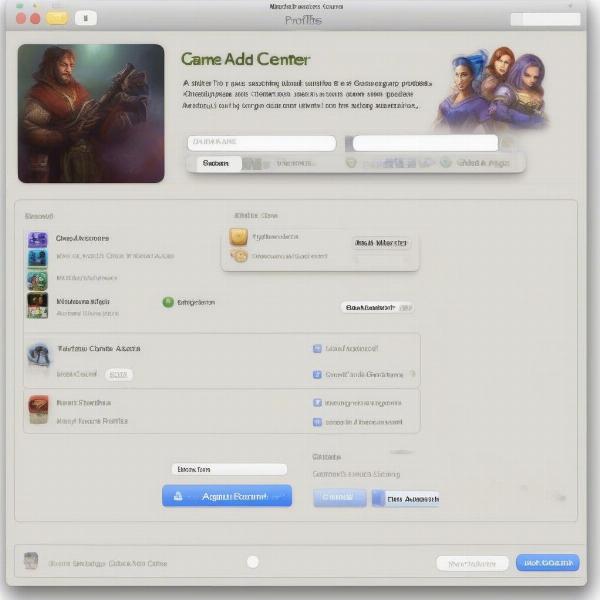The height and width of the screenshot is (600, 600).
Task: Click the 'Game Add Center' heading
Action: [245, 59]
